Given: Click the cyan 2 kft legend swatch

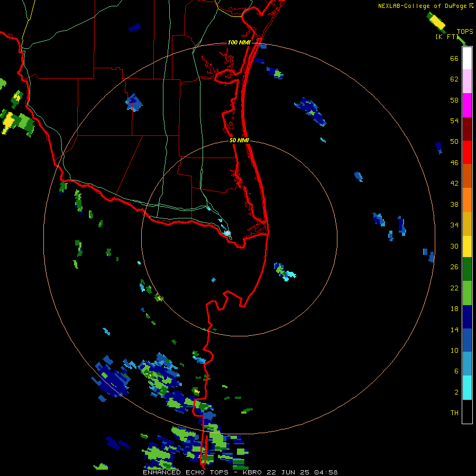Looking at the screenshot, I should click(467, 388).
